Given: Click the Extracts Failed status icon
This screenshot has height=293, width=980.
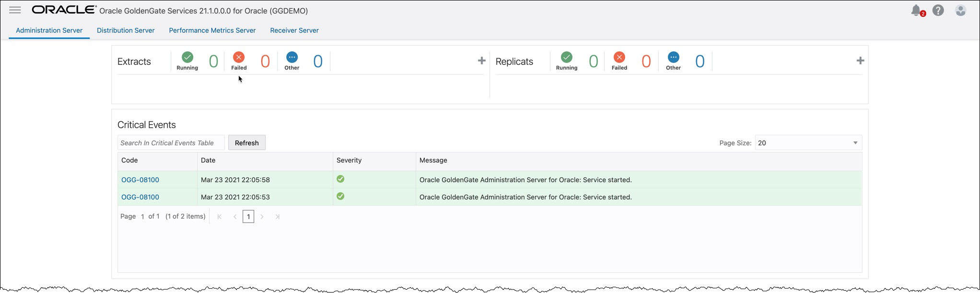Looking at the screenshot, I should (x=239, y=57).
